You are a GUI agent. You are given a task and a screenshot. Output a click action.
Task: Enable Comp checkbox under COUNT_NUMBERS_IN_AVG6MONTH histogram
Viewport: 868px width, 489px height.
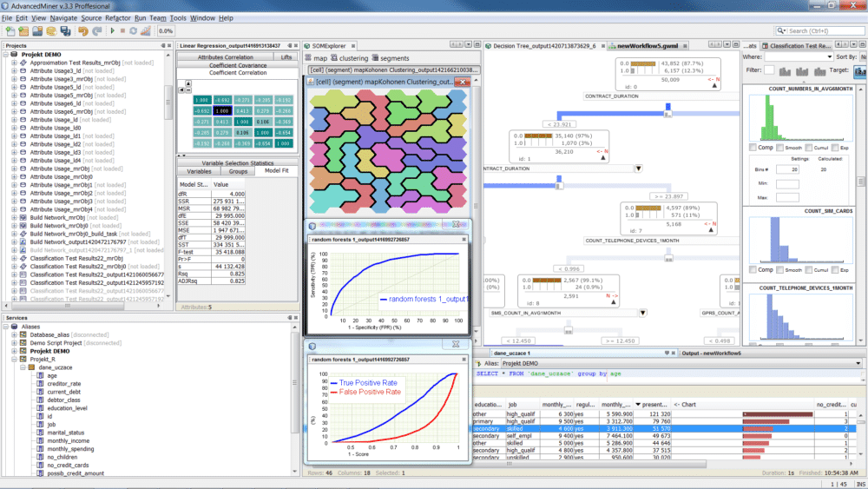[x=752, y=147]
